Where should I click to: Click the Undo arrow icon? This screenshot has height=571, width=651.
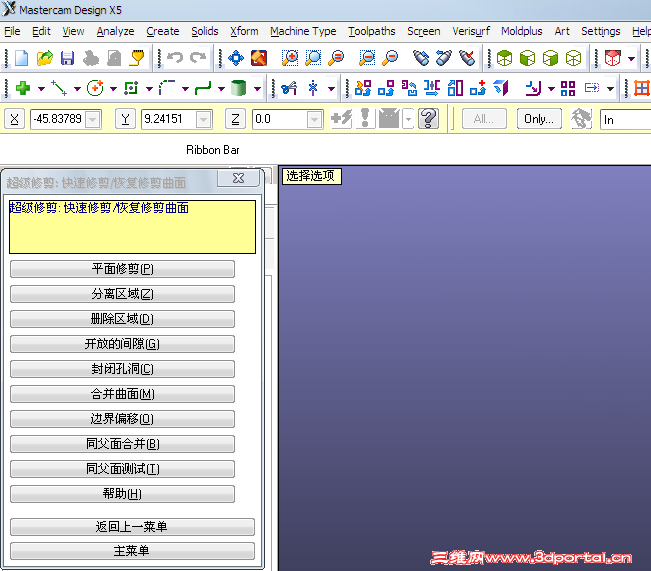click(x=175, y=58)
